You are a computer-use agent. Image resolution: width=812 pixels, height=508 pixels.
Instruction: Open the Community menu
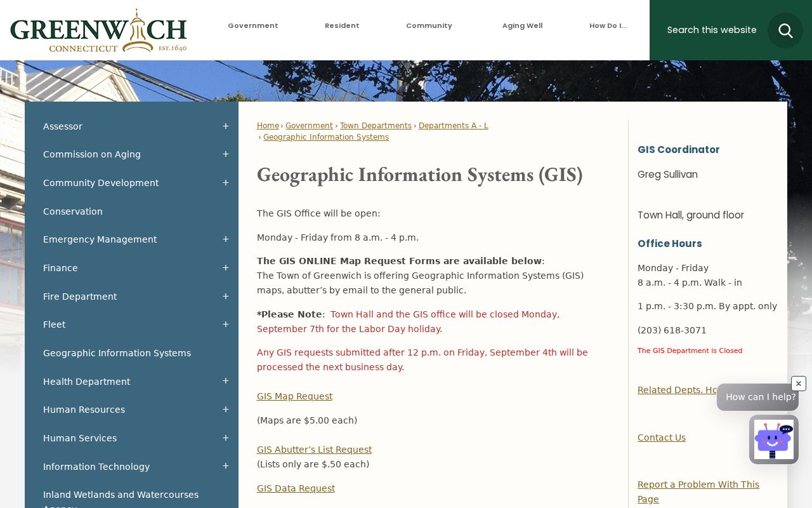(x=429, y=26)
